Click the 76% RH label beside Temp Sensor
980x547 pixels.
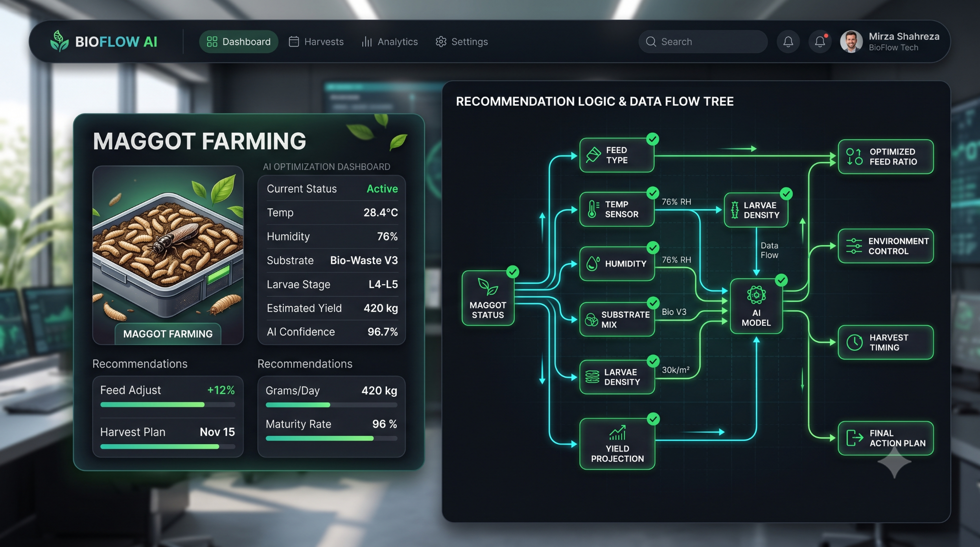point(676,202)
